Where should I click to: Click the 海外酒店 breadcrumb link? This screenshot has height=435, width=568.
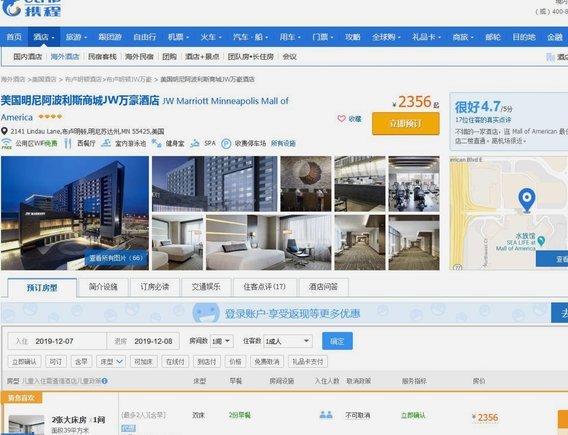click(13, 79)
